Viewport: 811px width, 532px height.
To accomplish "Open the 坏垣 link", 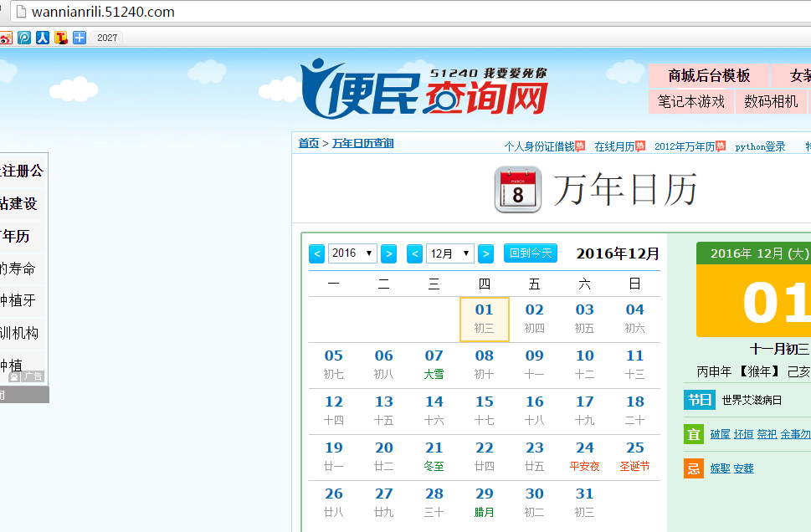I will coord(743,434).
